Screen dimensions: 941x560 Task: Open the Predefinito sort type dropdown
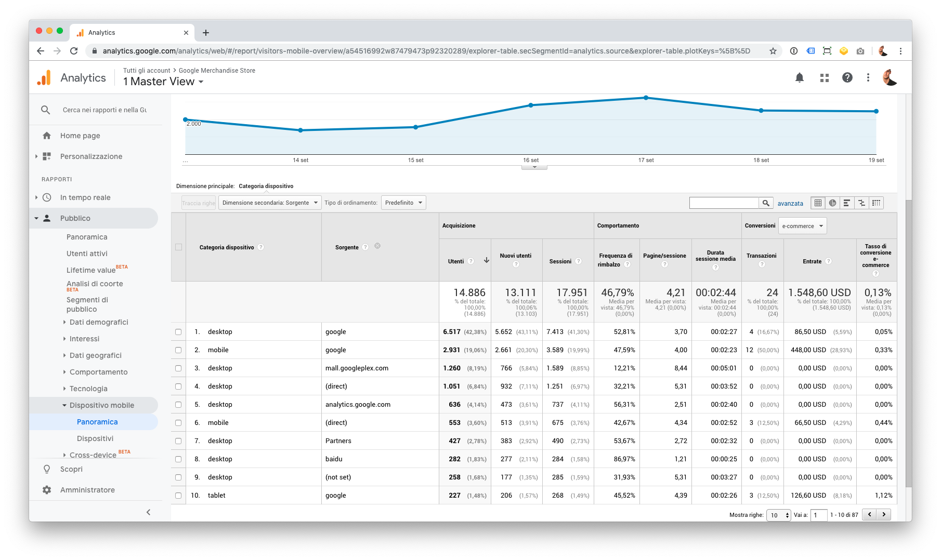click(x=403, y=203)
